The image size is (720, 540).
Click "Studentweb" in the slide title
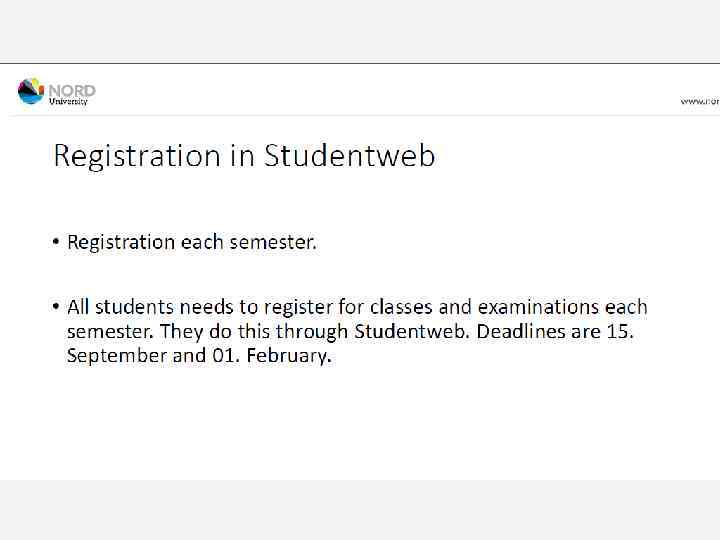[349, 157]
